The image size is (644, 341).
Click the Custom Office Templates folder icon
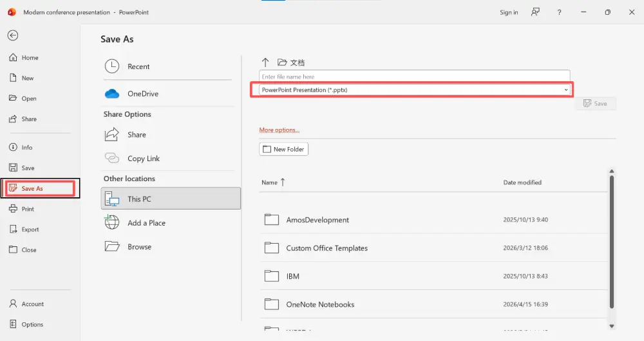click(272, 248)
